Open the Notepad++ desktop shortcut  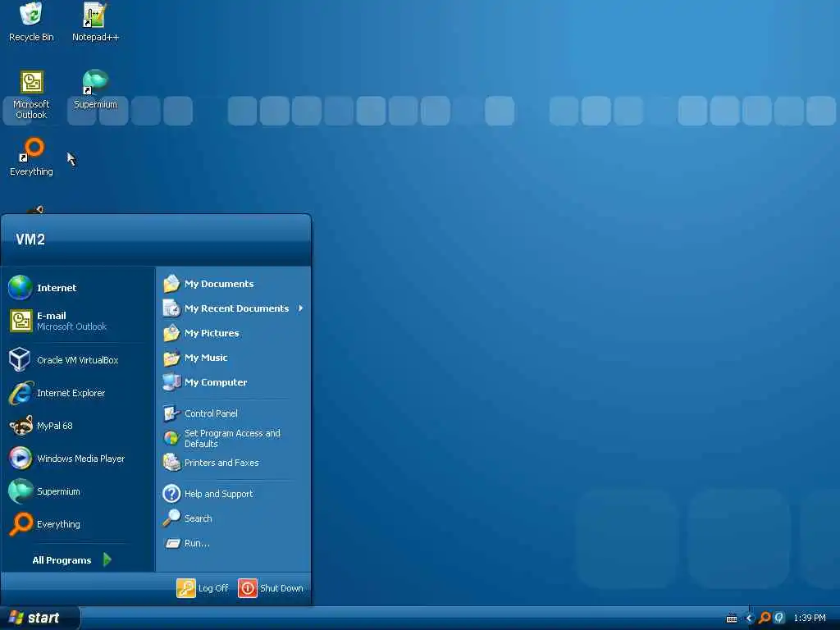(x=95, y=22)
